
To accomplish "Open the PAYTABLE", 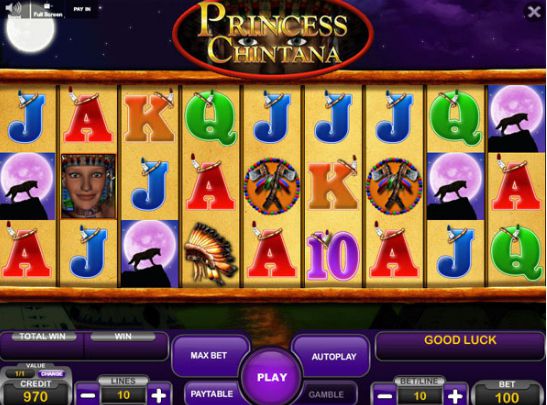I will click(212, 394).
